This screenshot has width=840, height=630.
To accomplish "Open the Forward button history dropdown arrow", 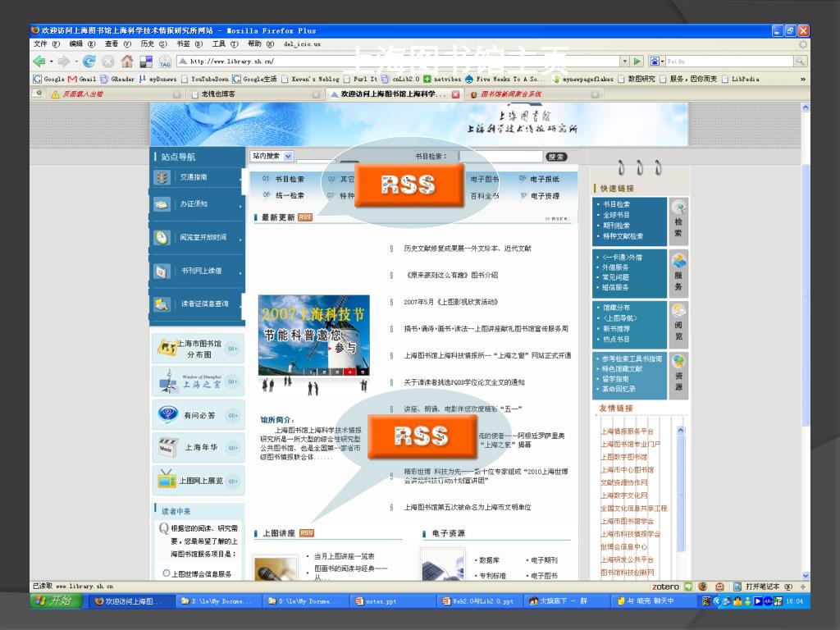I will pyautogui.click(x=75, y=62).
